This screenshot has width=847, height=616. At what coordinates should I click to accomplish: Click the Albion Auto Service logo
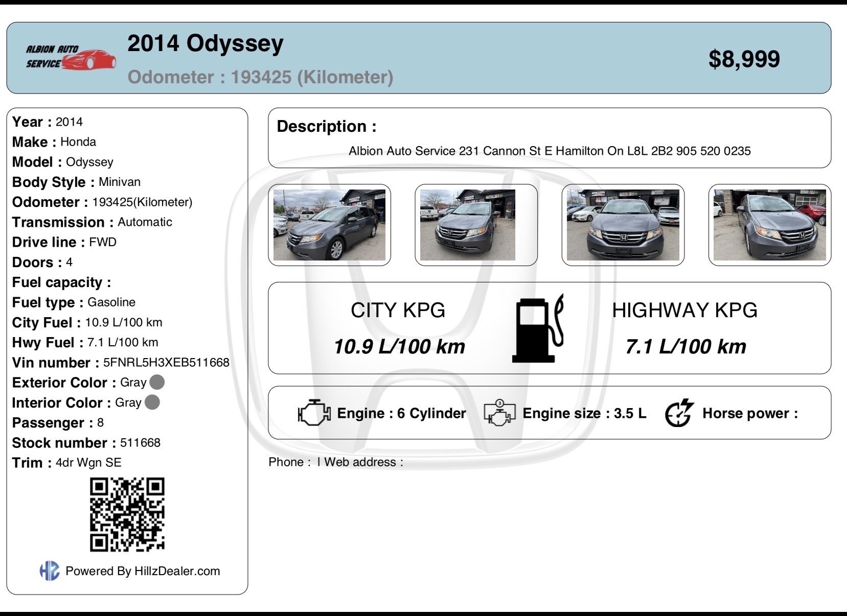(71, 57)
